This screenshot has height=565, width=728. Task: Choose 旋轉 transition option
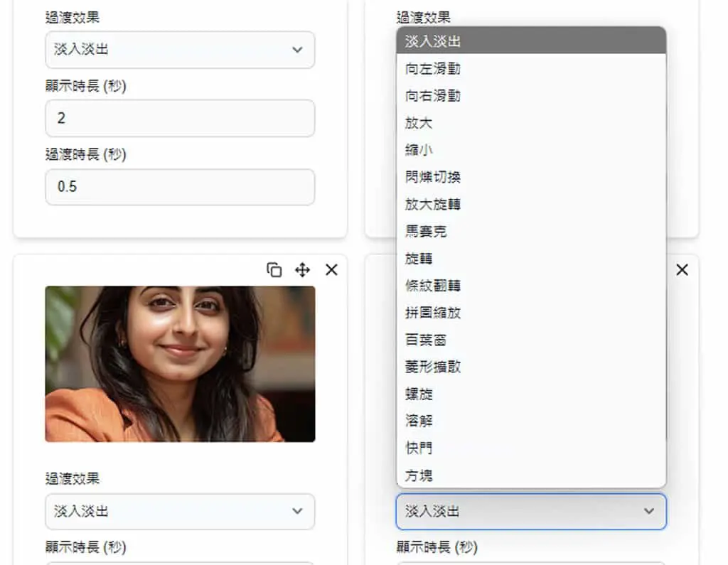click(531, 258)
